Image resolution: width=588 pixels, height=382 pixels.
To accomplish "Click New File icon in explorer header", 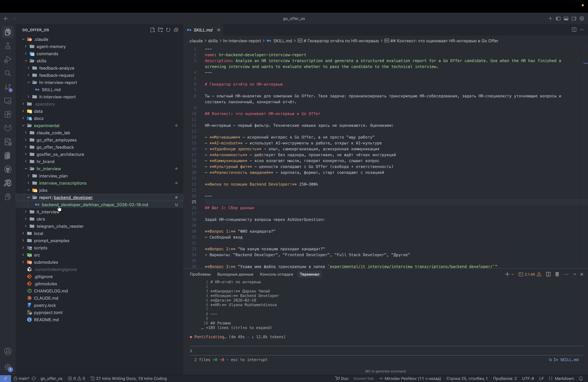I will (x=152, y=30).
